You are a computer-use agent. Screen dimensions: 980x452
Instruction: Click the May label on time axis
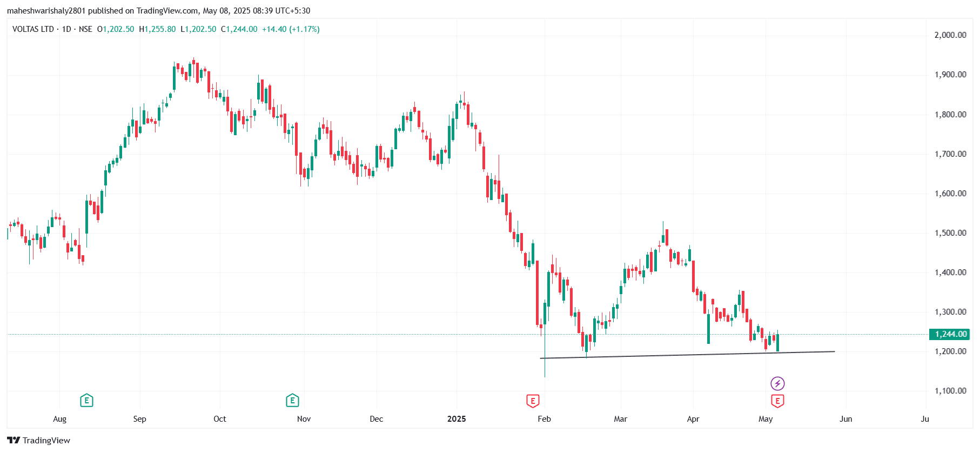pyautogui.click(x=766, y=419)
